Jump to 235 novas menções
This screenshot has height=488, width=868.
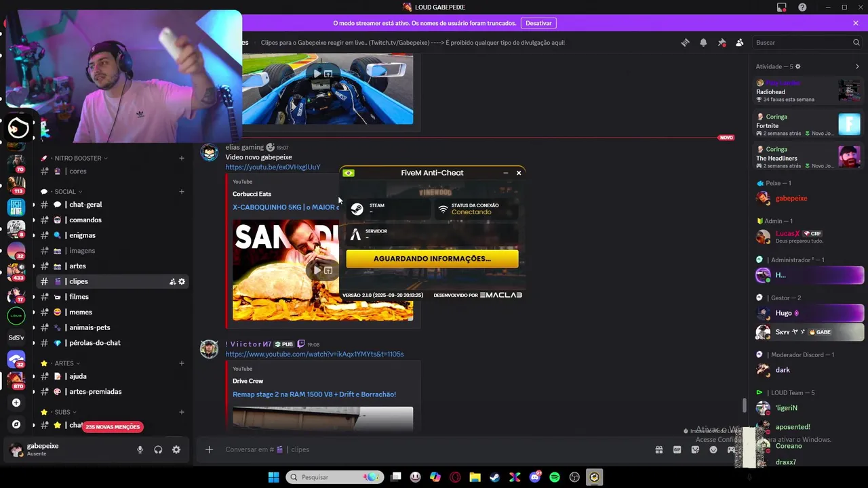click(x=113, y=427)
